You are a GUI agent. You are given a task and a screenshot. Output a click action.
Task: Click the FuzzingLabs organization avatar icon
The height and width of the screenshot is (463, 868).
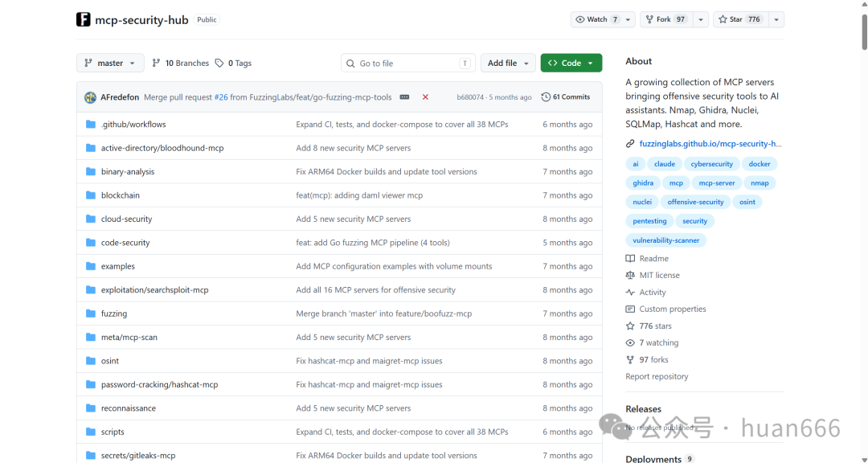[x=83, y=19]
